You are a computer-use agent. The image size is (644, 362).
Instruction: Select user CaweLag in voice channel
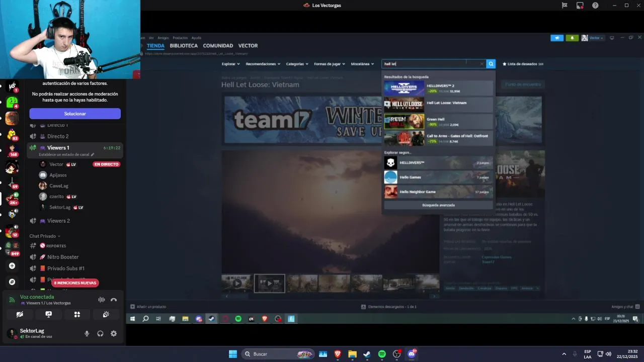[58, 186]
